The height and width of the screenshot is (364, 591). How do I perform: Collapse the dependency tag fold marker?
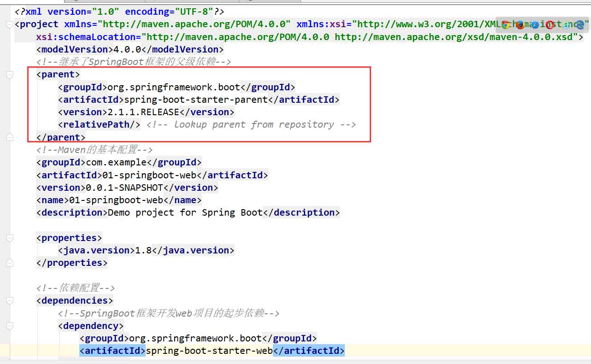[10, 326]
